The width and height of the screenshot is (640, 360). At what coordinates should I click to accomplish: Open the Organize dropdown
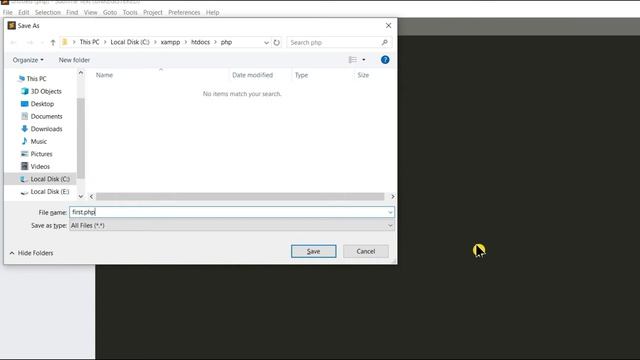coord(28,60)
